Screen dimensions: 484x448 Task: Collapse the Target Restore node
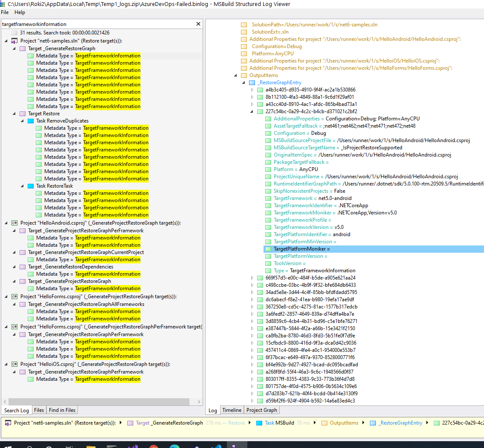click(x=14, y=114)
